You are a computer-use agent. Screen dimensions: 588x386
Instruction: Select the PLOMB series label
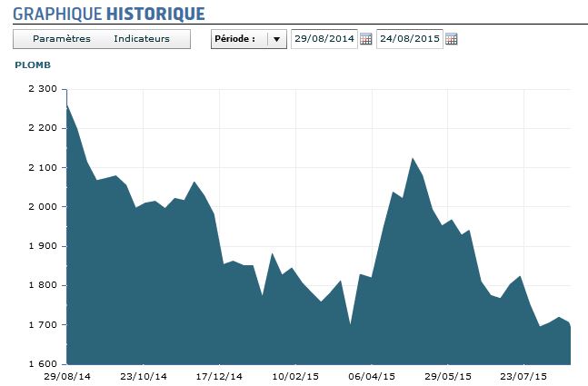(33, 65)
